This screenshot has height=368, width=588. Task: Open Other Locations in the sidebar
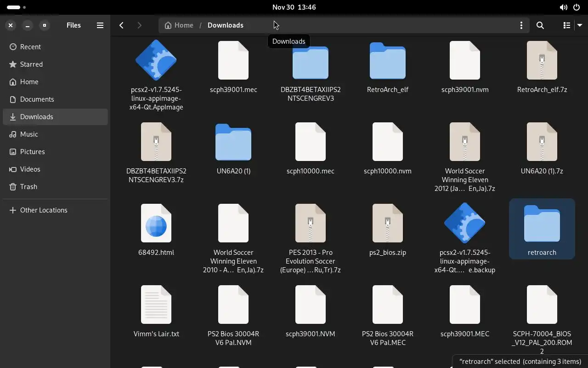pos(55,210)
